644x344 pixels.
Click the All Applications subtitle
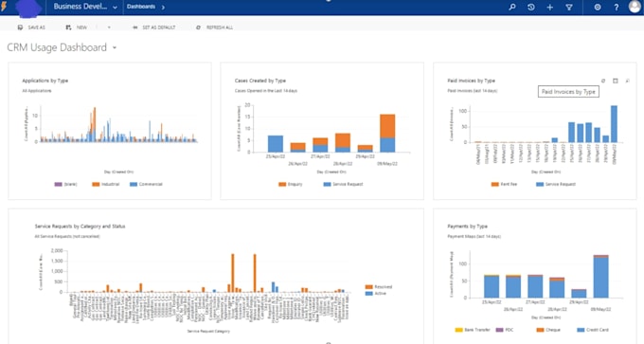tap(37, 91)
